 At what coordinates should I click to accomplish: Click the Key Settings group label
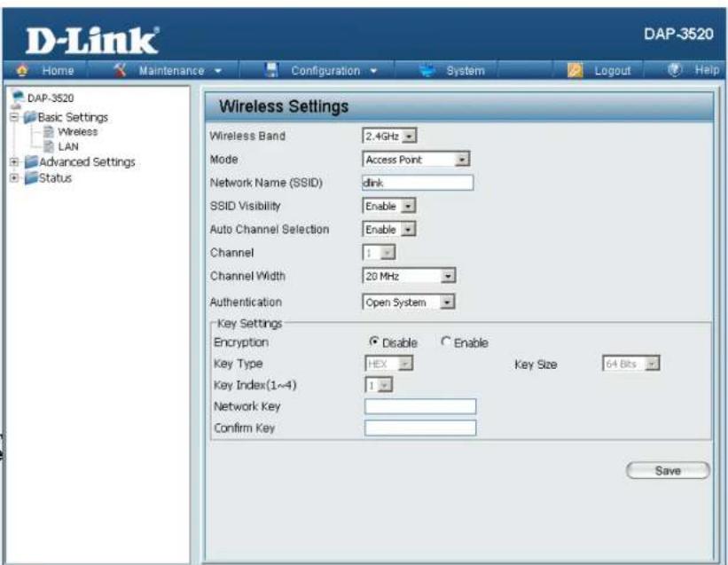[x=250, y=323]
